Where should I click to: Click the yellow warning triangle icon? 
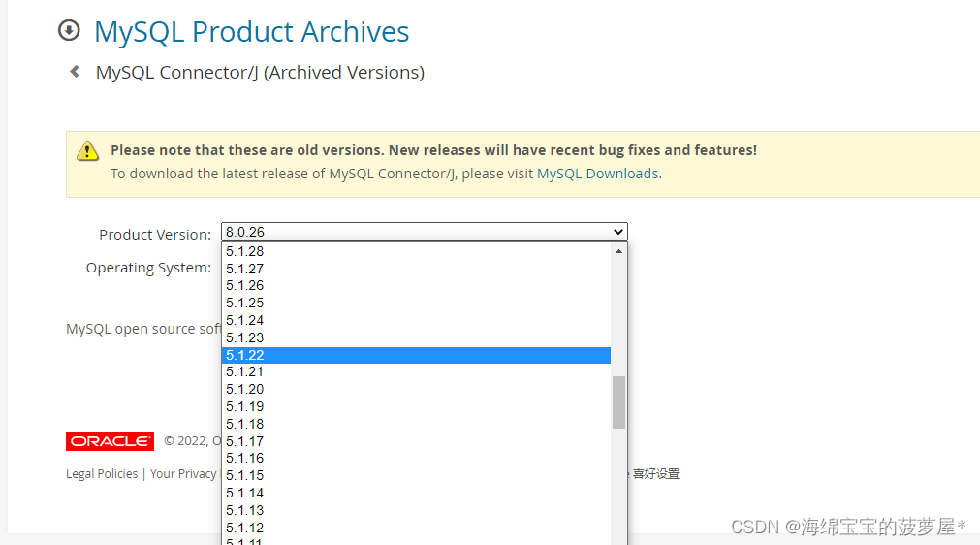pyautogui.click(x=87, y=151)
